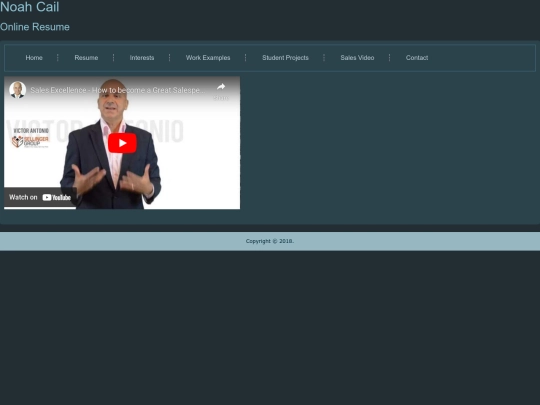Click the Sales Video nav link
The height and width of the screenshot is (405, 540).
pos(357,58)
